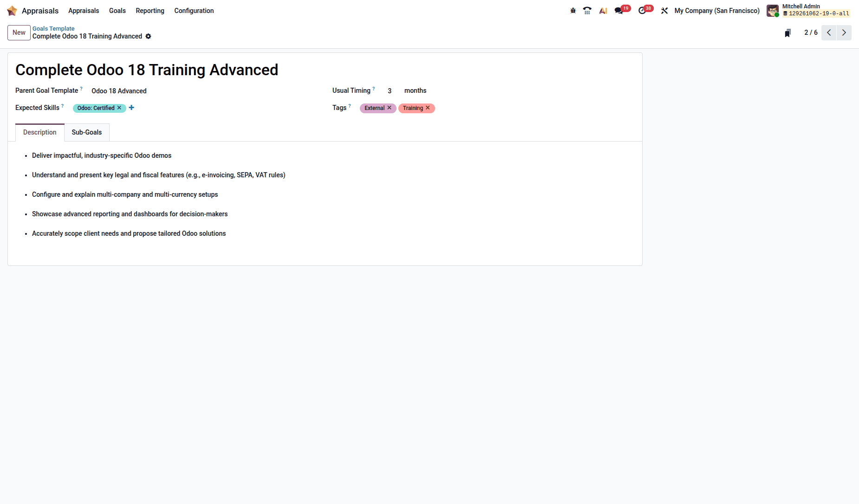Open the Reporting menu
Image resolution: width=859 pixels, height=504 pixels.
(150, 11)
